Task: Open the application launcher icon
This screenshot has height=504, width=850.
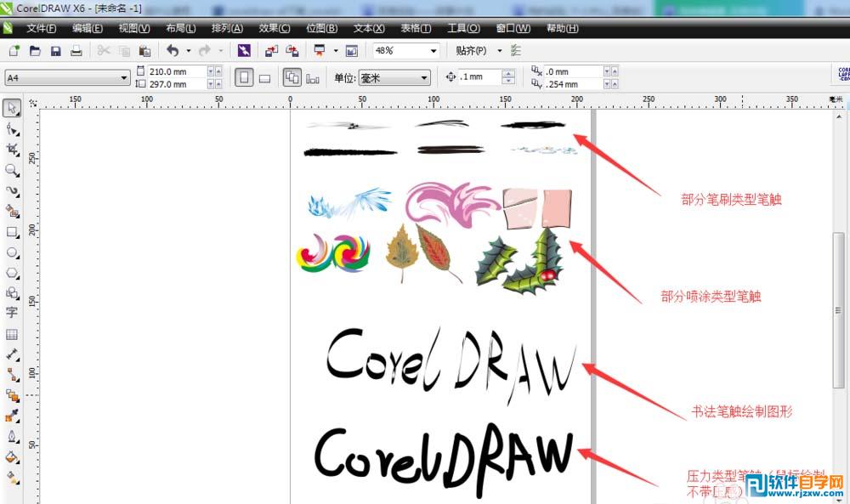Action: pyautogui.click(x=320, y=51)
